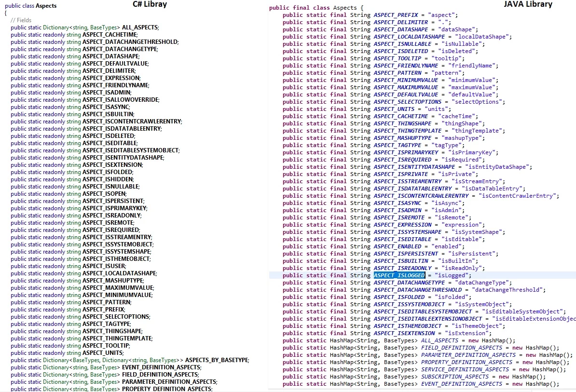
Task: Click the "maximumValue" string literal
Action: coord(471,87)
